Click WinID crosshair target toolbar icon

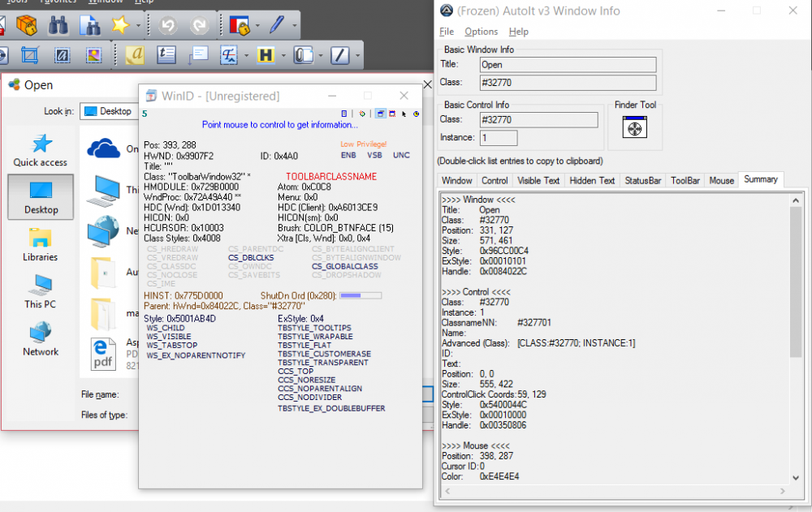(362, 114)
